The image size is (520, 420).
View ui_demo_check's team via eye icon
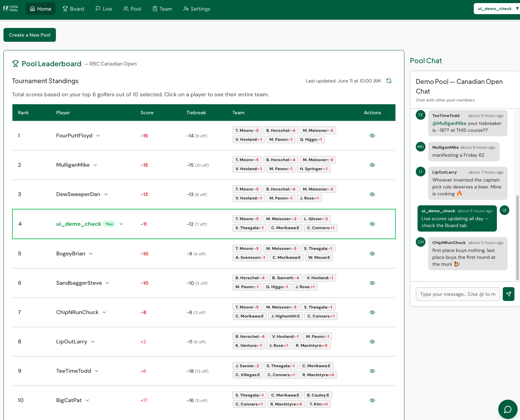click(x=372, y=224)
